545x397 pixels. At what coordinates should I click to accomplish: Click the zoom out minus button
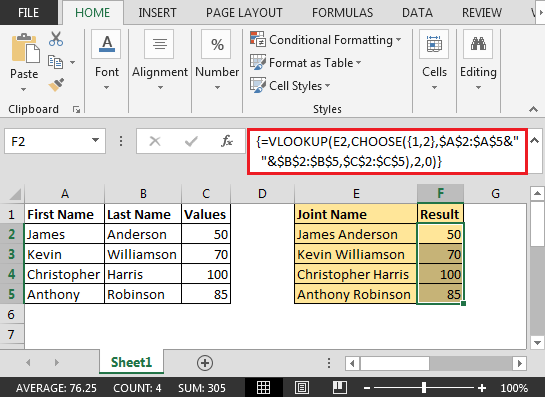coord(367,388)
